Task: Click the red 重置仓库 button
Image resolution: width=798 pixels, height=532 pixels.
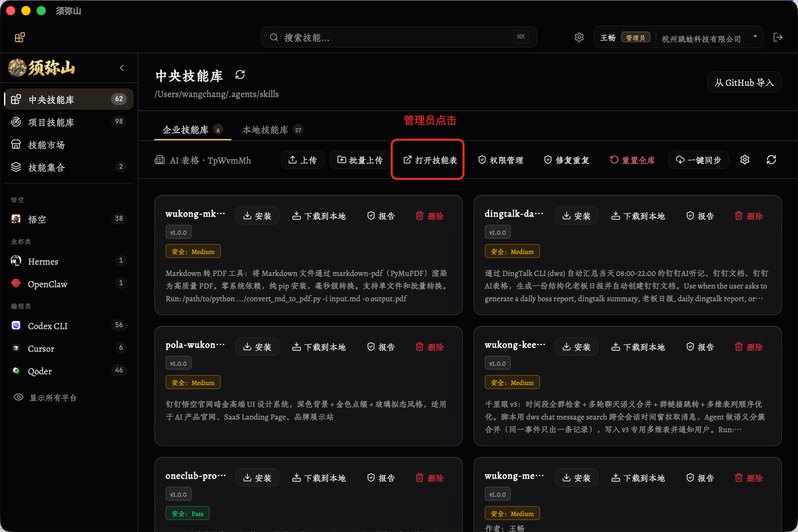Action: coord(632,160)
